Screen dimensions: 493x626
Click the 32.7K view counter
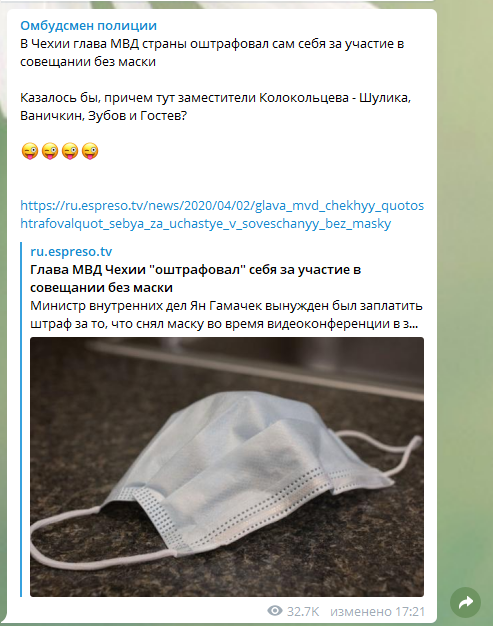click(303, 611)
